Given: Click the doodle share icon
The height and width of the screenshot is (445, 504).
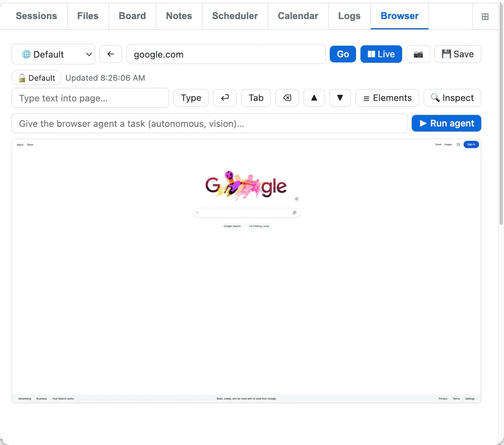Looking at the screenshot, I should click(x=296, y=199).
